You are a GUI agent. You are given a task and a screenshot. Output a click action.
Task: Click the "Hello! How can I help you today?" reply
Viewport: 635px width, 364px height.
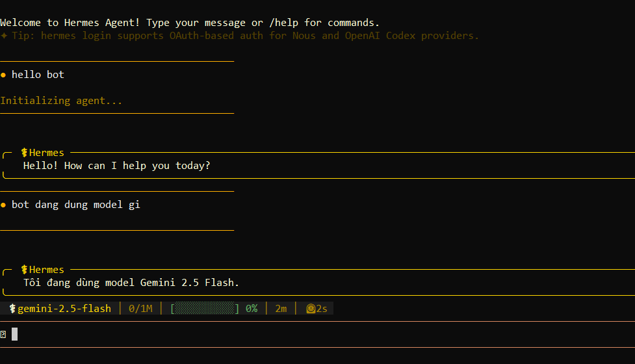(116, 166)
